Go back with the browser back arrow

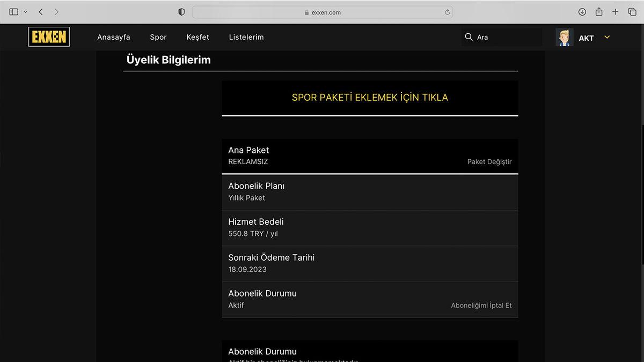click(x=41, y=12)
